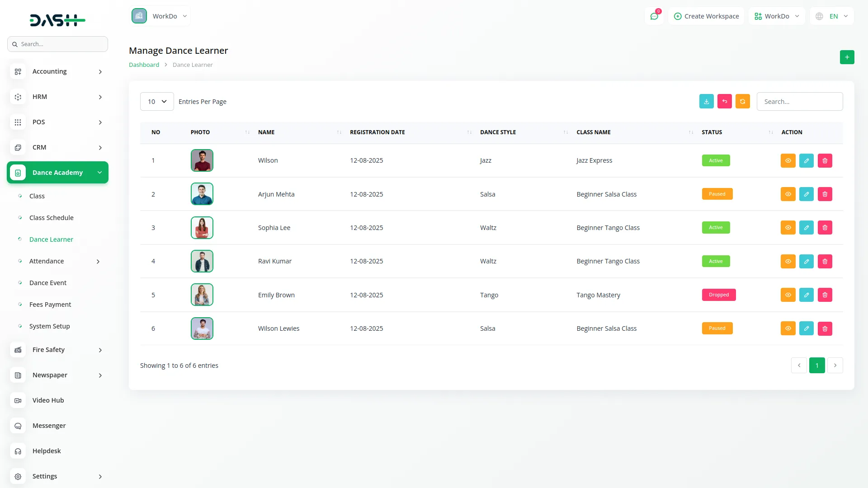The width and height of the screenshot is (868, 488).
Task: Click the Create Workspace button
Action: pos(706,16)
